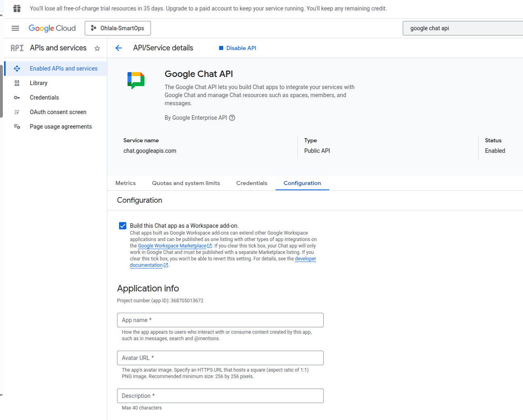Image resolution: width=523 pixels, height=420 pixels.
Task: Open the developer documentation link
Action: (305, 258)
